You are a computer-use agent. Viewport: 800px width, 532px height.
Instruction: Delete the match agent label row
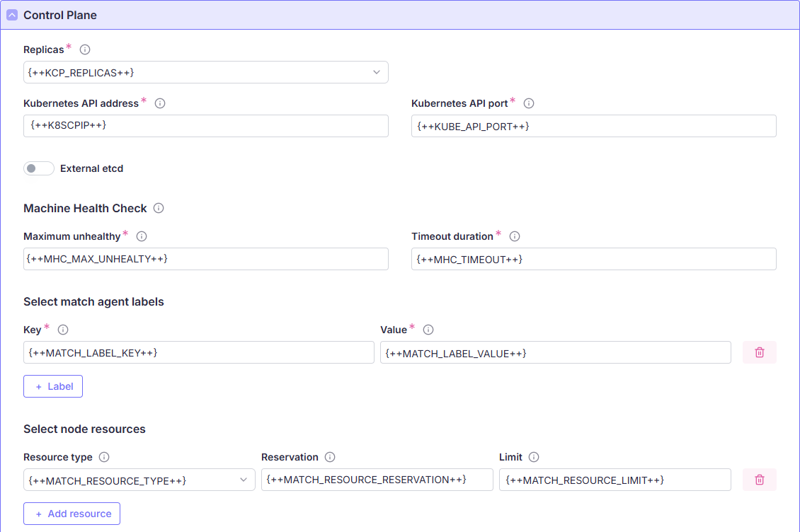pos(759,352)
